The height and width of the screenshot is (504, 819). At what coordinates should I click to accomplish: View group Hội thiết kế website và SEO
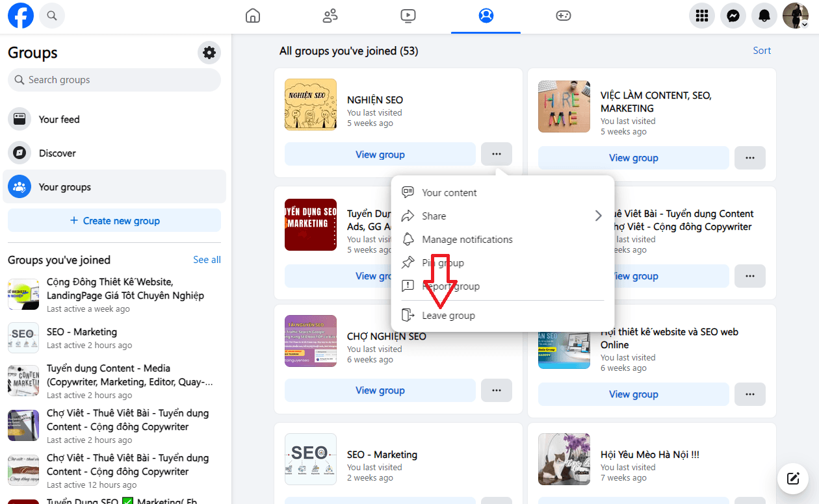(634, 394)
